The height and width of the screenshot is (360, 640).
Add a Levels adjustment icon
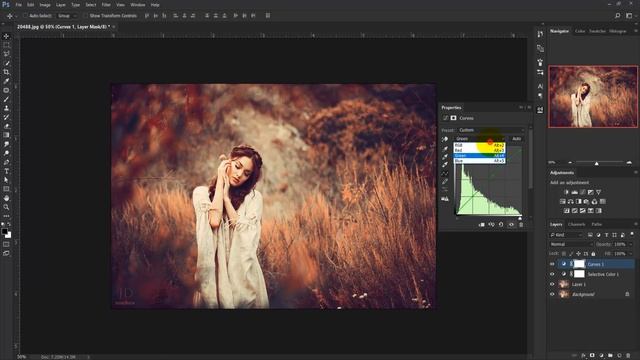click(574, 192)
